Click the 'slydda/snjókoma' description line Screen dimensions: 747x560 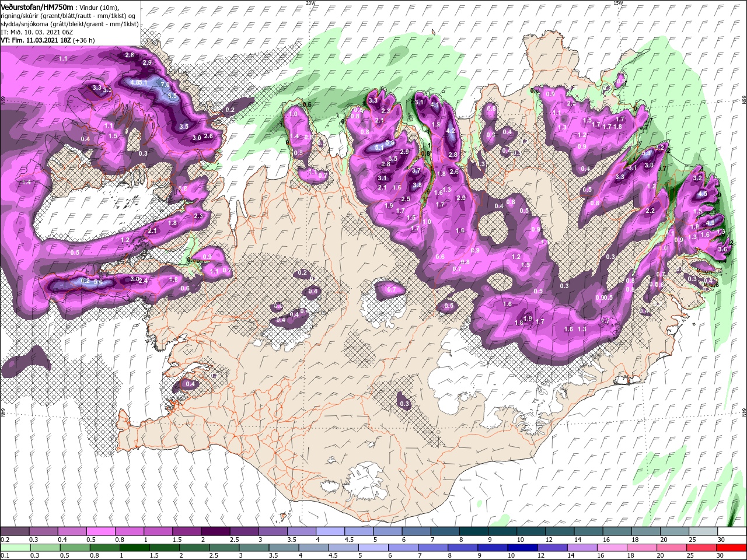point(70,24)
